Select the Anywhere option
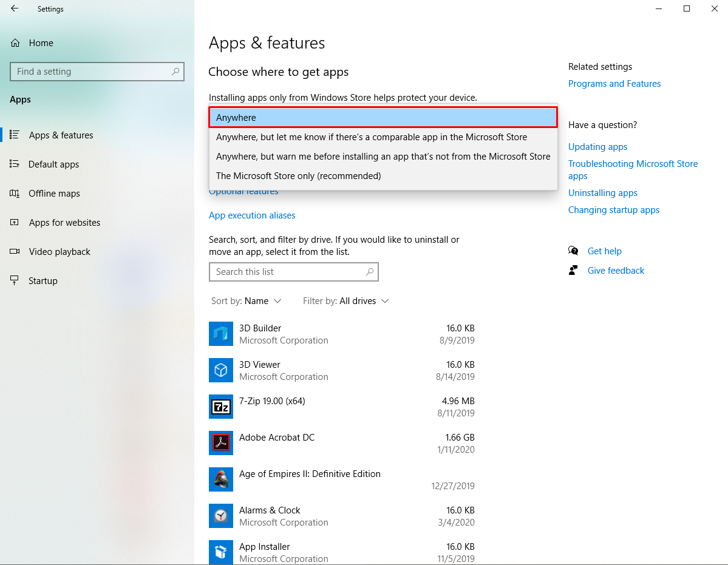 (x=383, y=117)
